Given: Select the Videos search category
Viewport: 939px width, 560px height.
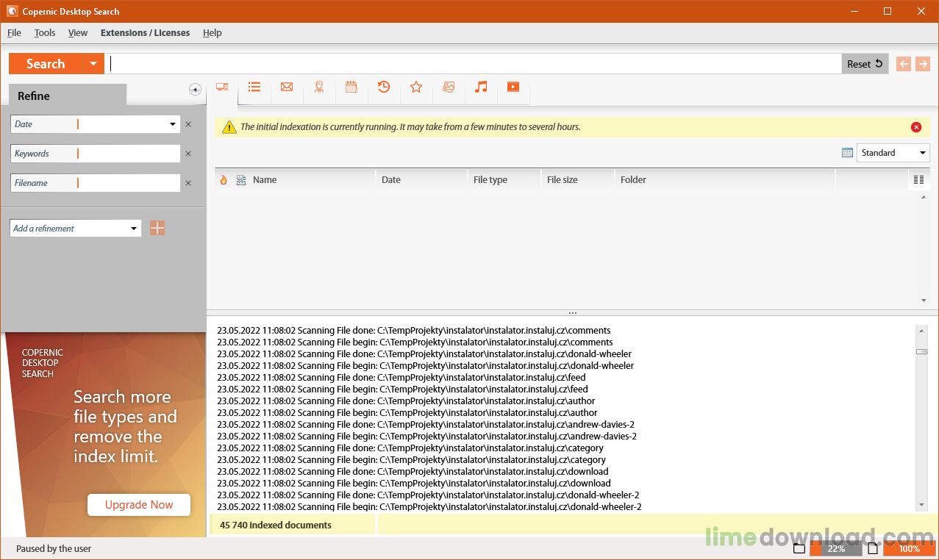Looking at the screenshot, I should tap(513, 87).
